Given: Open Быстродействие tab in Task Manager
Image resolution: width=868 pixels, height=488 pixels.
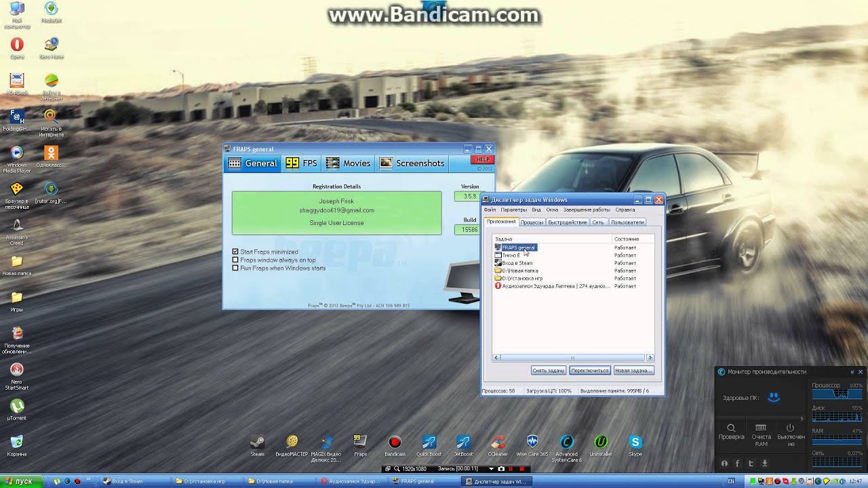Looking at the screenshot, I should 568,222.
